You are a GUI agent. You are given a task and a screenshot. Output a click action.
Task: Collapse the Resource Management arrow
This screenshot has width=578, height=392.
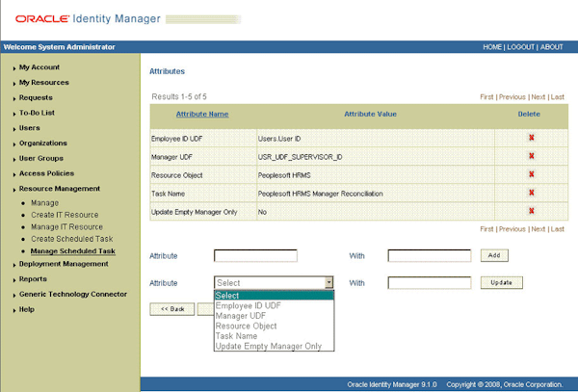tap(14, 190)
